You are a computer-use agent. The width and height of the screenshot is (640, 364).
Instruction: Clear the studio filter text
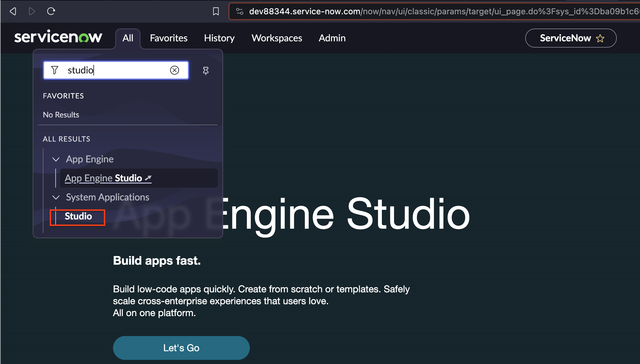175,70
